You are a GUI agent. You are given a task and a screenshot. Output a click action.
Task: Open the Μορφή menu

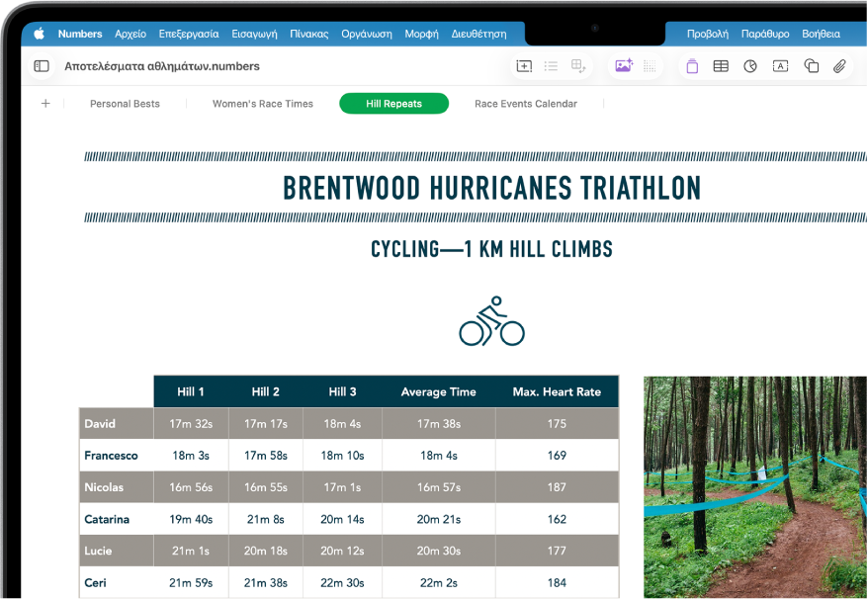[x=421, y=34]
